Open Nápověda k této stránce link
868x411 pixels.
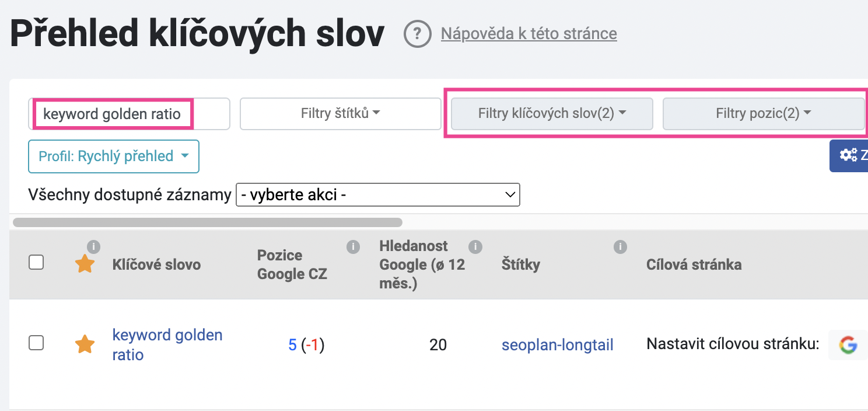pyautogui.click(x=528, y=34)
